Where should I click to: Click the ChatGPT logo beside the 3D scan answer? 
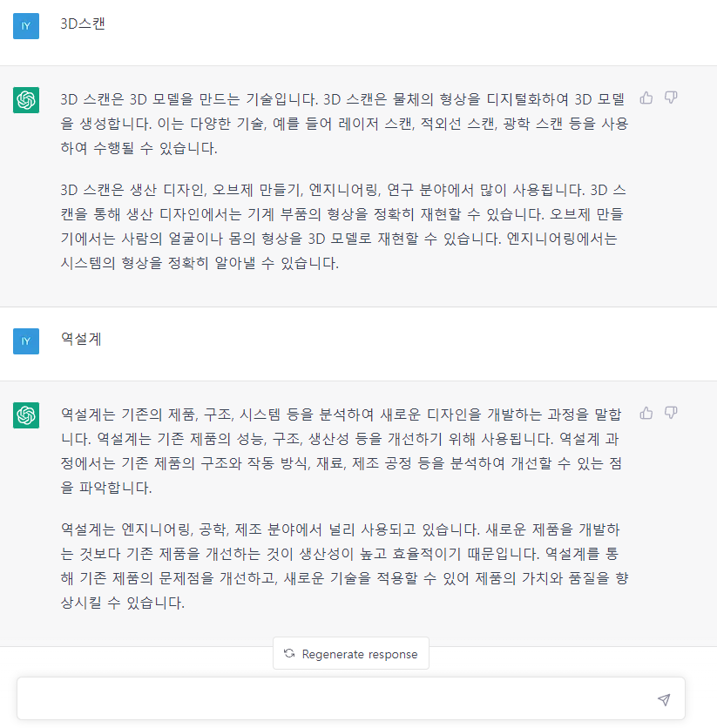point(26,98)
